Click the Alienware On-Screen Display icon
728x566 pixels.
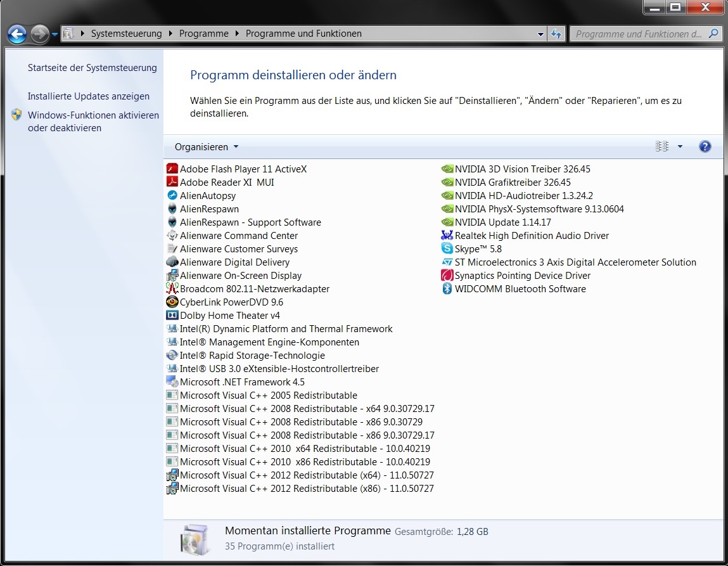172,275
